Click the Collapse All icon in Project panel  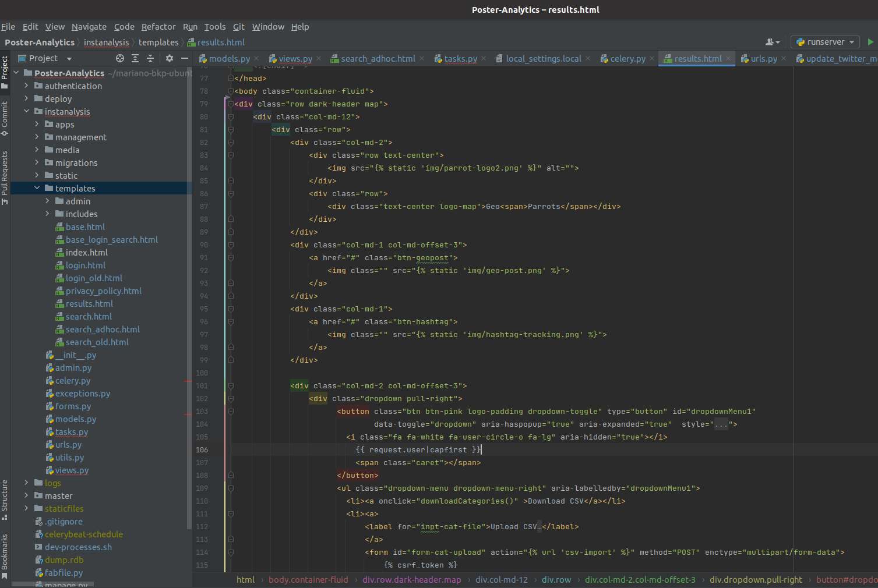(x=150, y=58)
